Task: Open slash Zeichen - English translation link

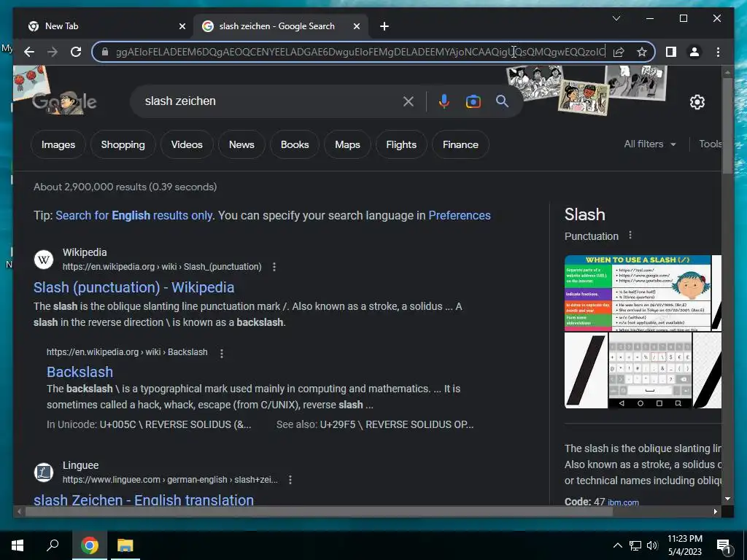Action: pyautogui.click(x=144, y=500)
